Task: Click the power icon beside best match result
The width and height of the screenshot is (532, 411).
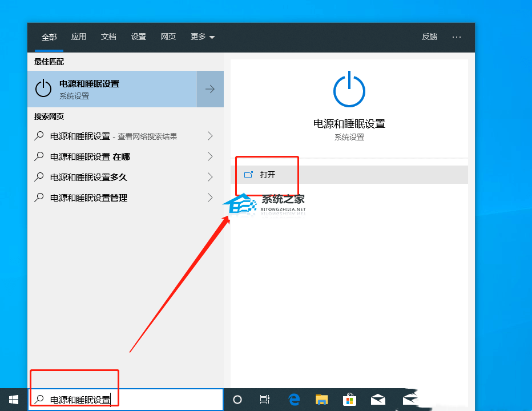Action: (x=43, y=88)
